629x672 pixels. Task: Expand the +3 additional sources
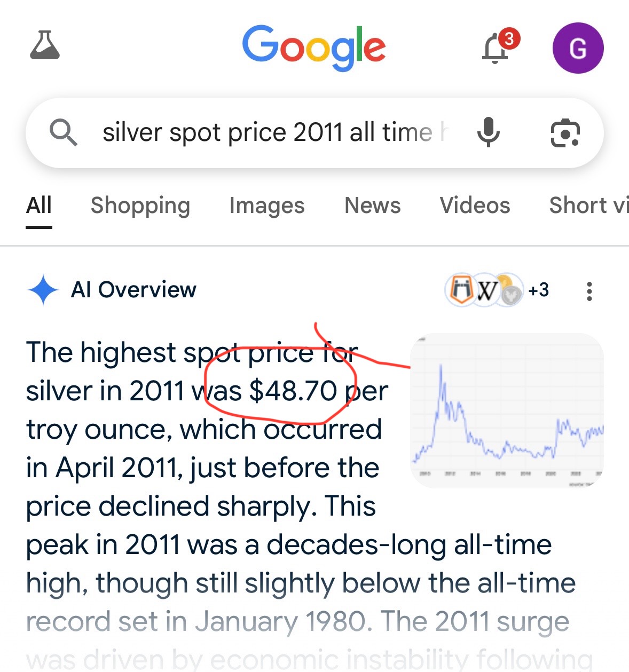click(538, 290)
